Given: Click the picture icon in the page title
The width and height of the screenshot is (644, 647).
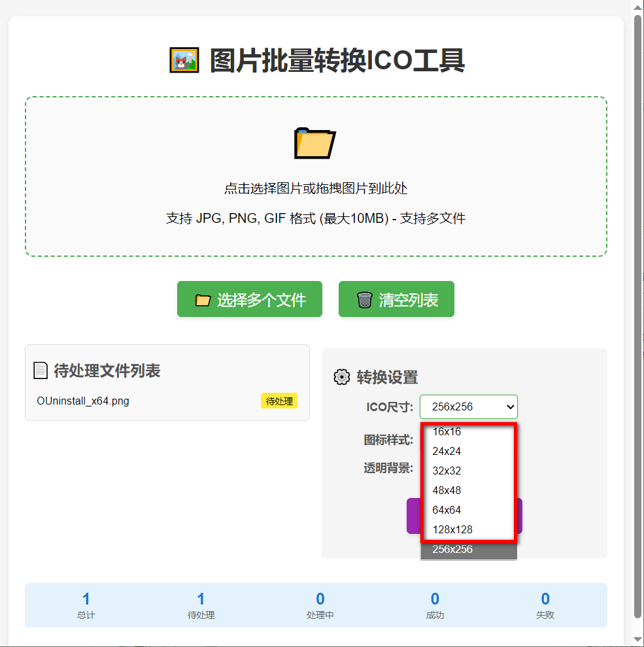Looking at the screenshot, I should tap(184, 59).
